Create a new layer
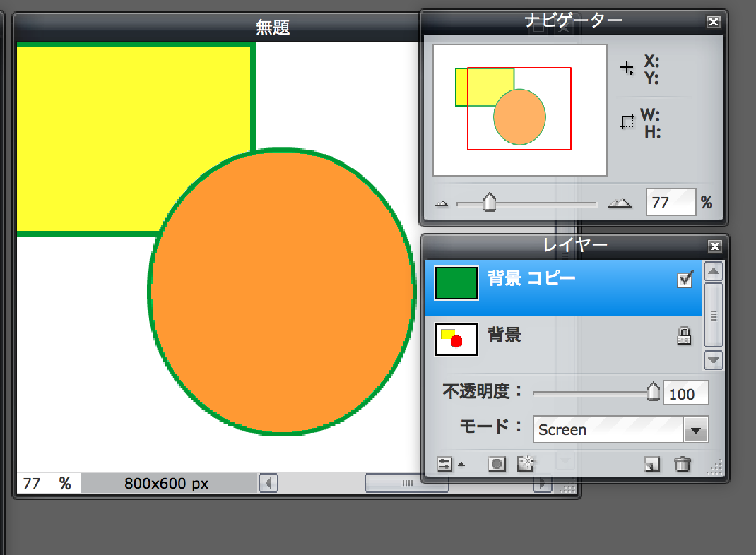The image size is (756, 555). [651, 464]
